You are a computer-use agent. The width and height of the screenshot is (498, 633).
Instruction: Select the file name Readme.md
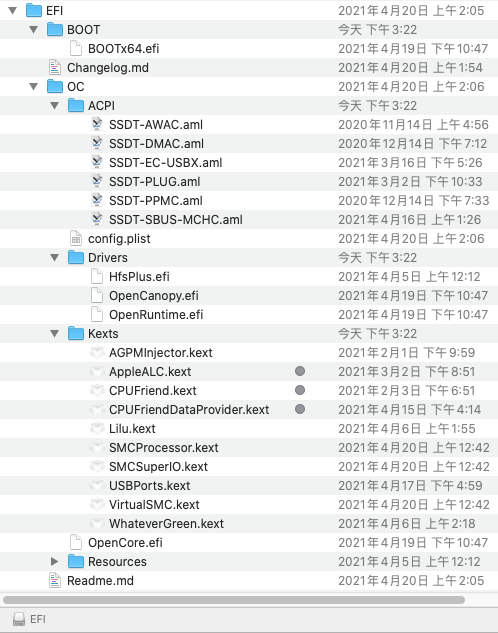point(100,581)
